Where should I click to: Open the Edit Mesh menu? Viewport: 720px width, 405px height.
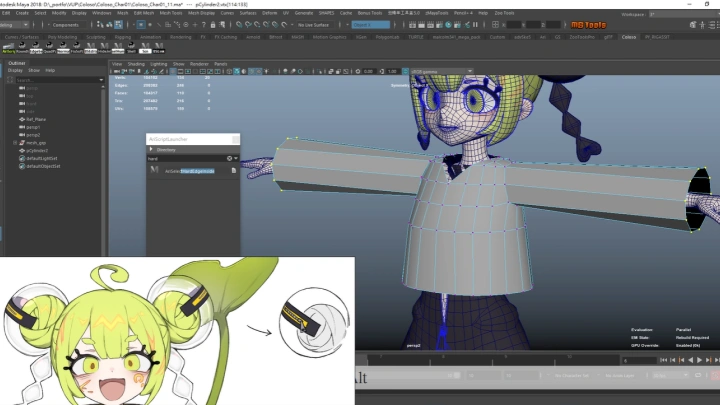(144, 13)
